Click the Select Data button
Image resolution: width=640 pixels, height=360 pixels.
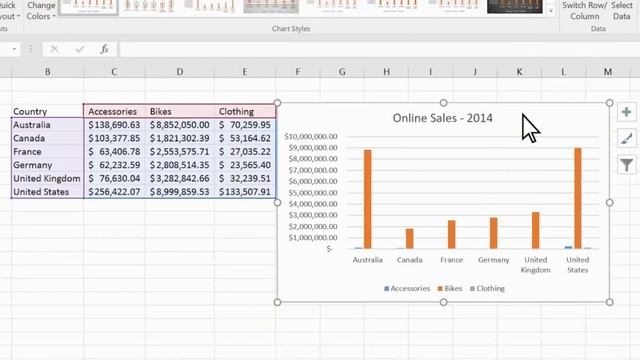[x=622, y=11]
